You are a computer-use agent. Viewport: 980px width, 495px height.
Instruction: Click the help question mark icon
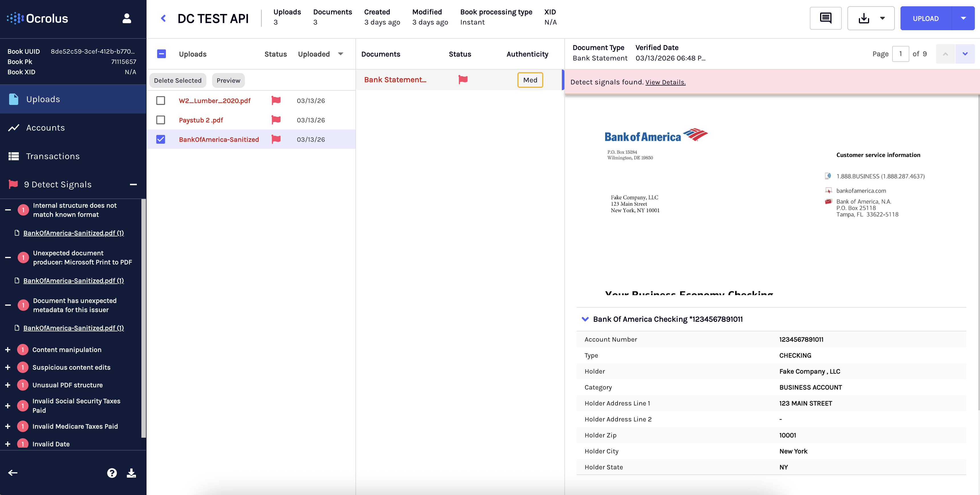(x=112, y=473)
